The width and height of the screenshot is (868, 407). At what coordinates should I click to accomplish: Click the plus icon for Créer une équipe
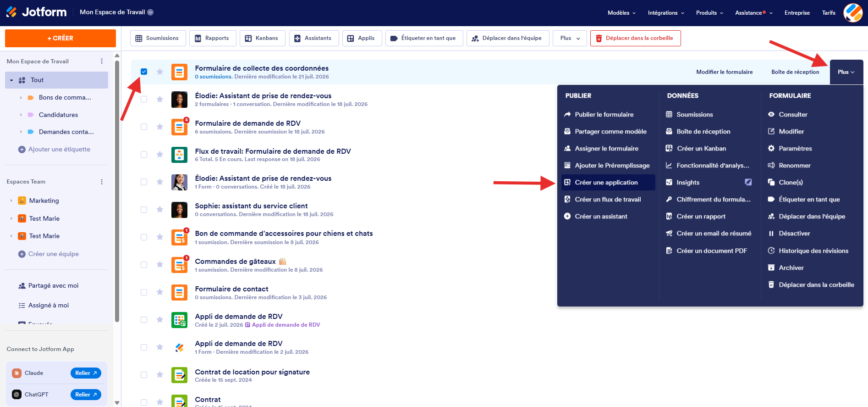coord(22,254)
